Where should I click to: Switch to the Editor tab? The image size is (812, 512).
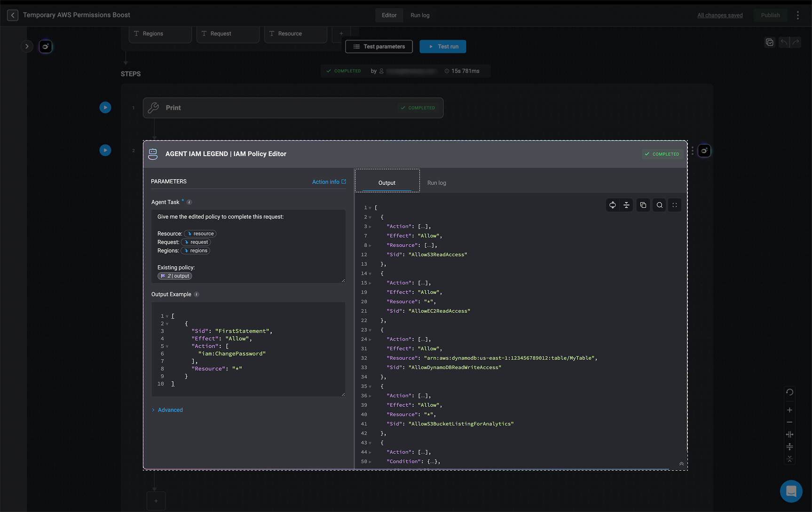(389, 15)
